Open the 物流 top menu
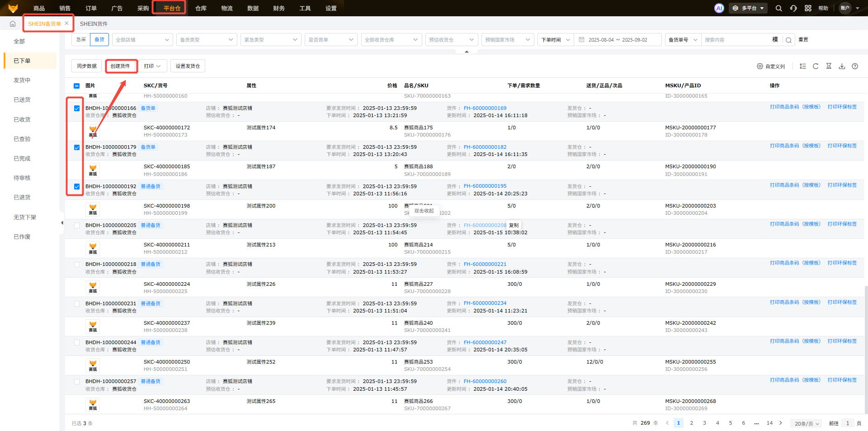 (227, 8)
